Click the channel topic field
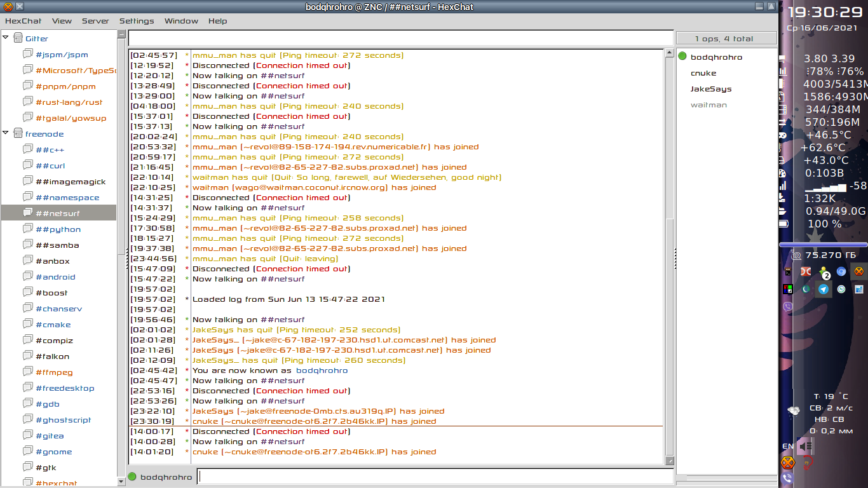The width and height of the screenshot is (868, 488). (400, 38)
